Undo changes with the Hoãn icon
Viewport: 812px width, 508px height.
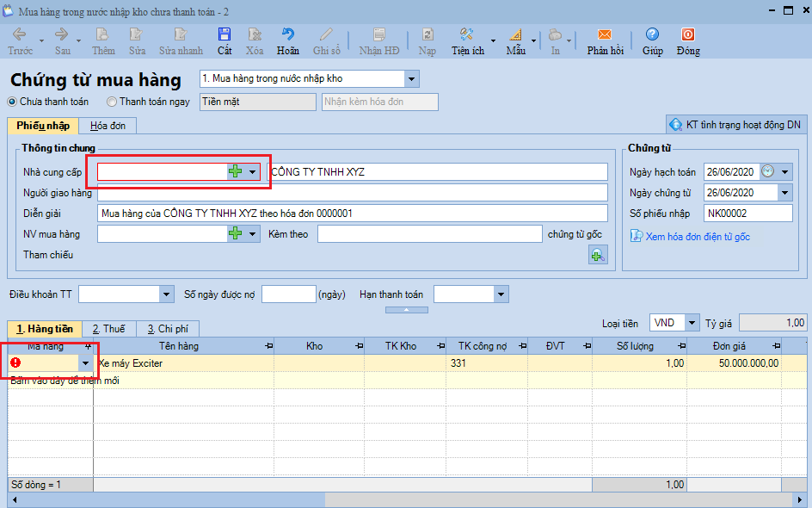[287, 34]
